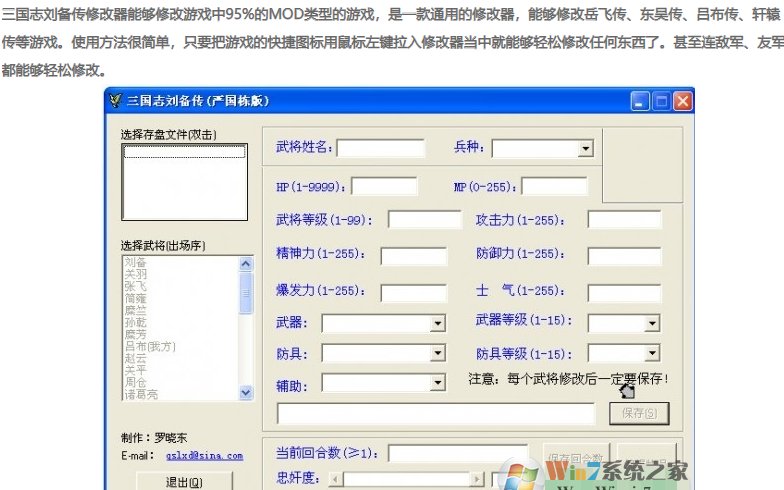Click the 保存回合数 button
Image resolution: width=784 pixels, height=490 pixels.
point(576,457)
